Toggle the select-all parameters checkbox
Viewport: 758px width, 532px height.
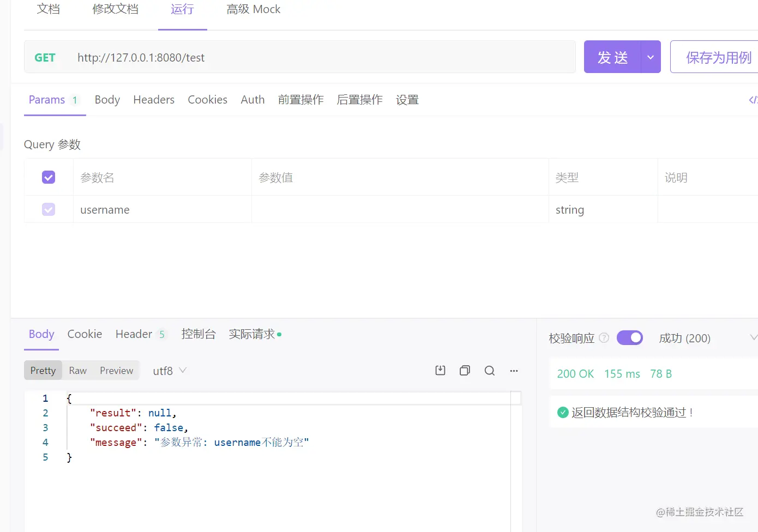click(49, 177)
